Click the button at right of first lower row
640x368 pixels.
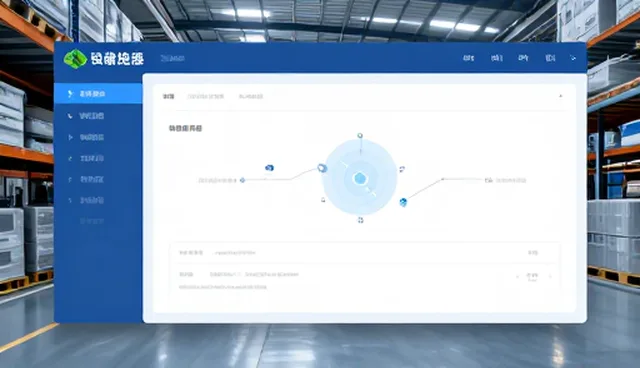click(x=533, y=253)
